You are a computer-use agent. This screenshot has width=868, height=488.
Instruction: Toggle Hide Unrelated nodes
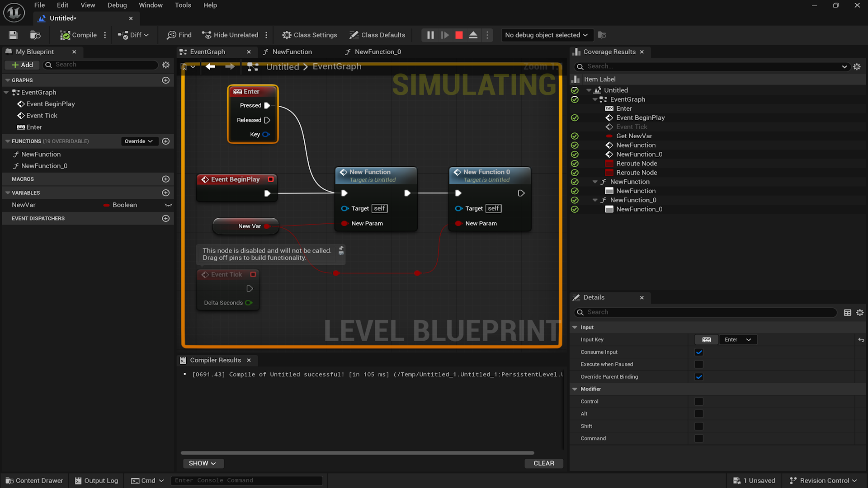pyautogui.click(x=230, y=35)
